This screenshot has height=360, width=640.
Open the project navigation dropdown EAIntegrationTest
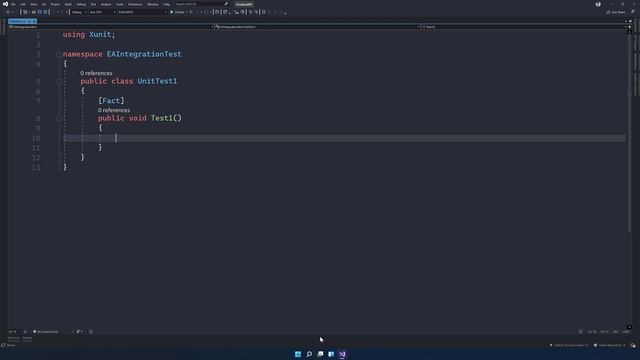click(111, 27)
